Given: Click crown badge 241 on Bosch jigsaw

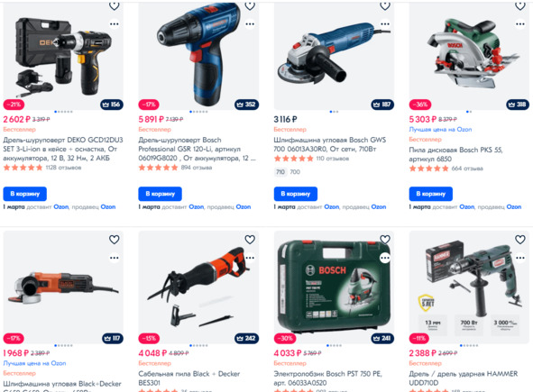Looking at the screenshot, I should pyautogui.click(x=382, y=338).
